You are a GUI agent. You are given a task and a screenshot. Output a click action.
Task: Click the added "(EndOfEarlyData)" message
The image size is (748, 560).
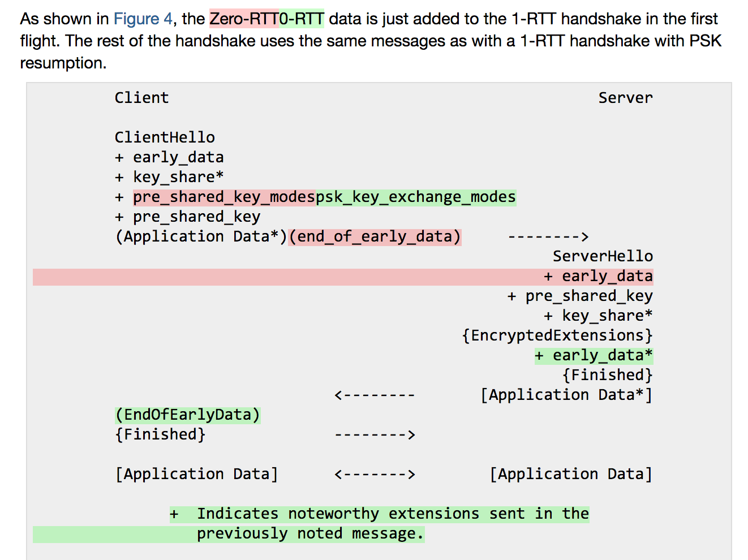(x=187, y=415)
